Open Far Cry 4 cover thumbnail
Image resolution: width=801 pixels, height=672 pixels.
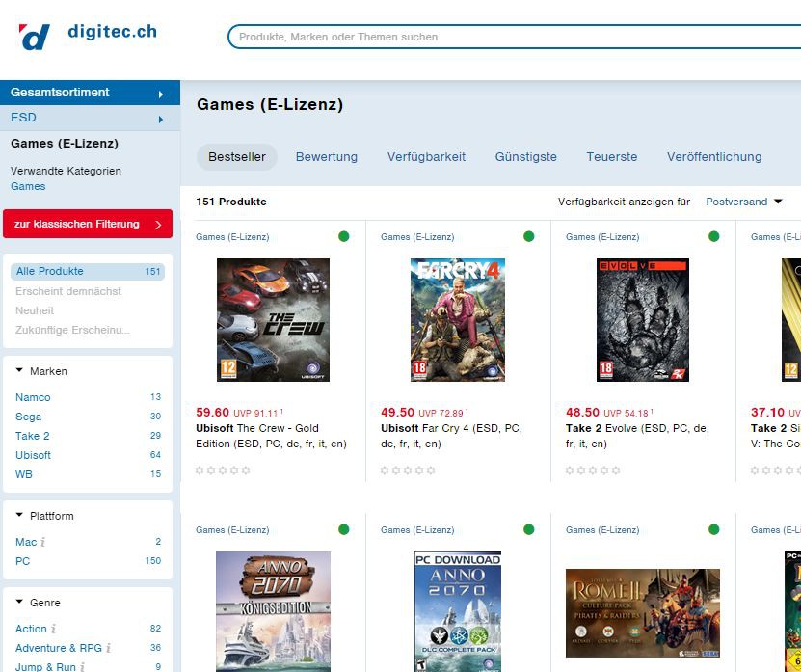pos(458,320)
